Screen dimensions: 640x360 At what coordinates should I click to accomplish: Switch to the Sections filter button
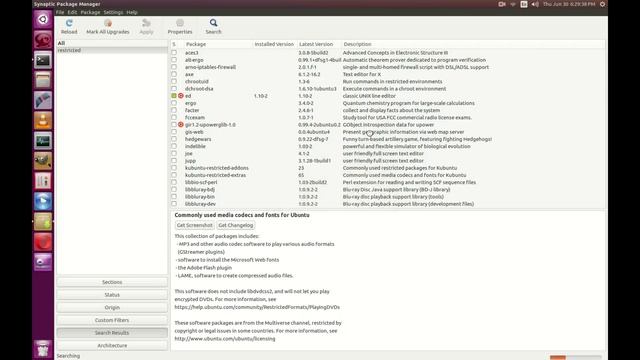[x=112, y=282]
